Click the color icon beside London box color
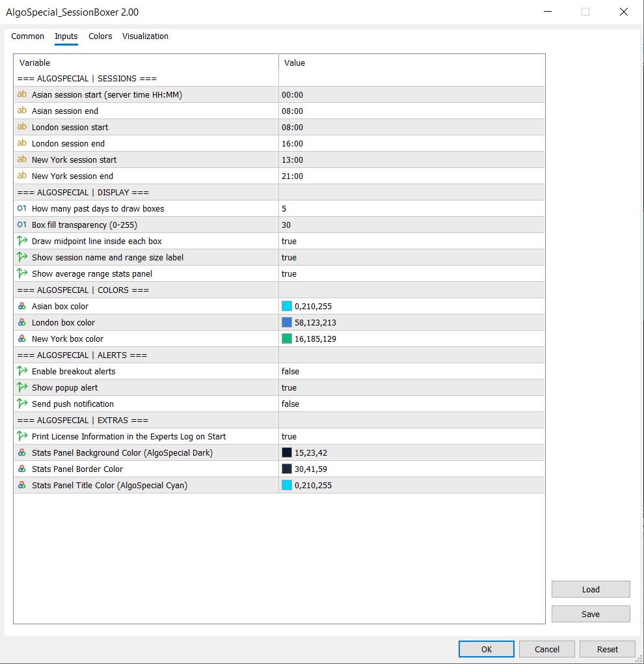644x664 pixels. click(21, 322)
